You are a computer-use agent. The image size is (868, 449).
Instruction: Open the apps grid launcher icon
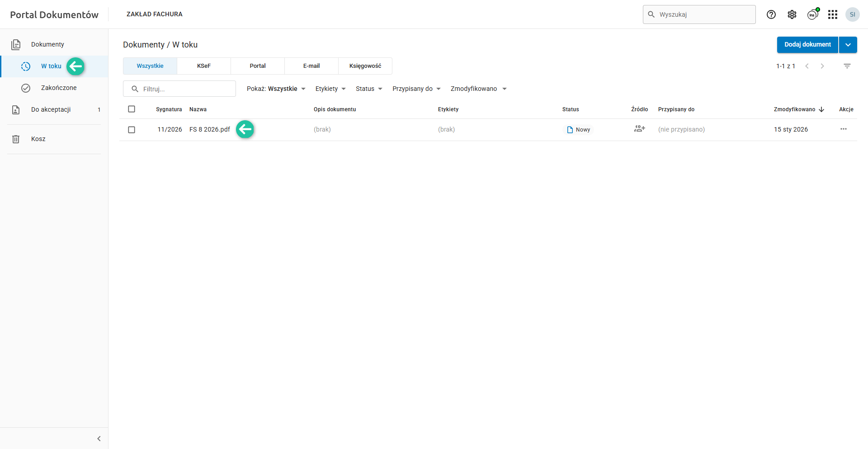pyautogui.click(x=833, y=14)
